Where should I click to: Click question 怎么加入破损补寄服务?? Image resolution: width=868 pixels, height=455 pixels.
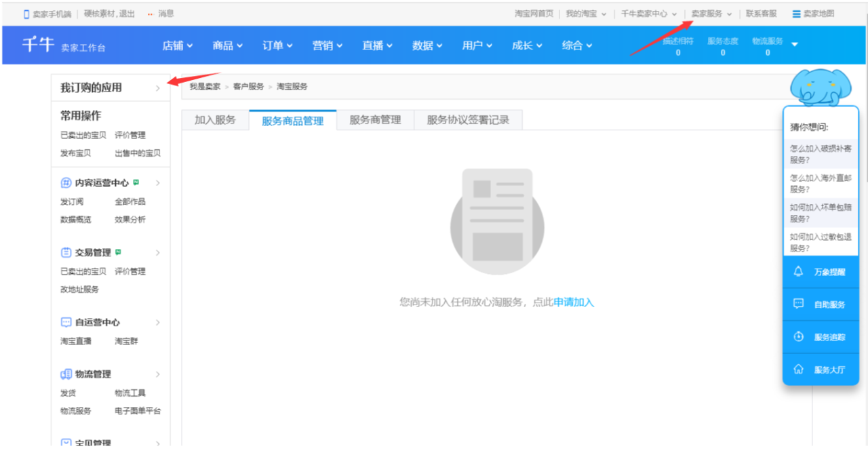pos(821,154)
